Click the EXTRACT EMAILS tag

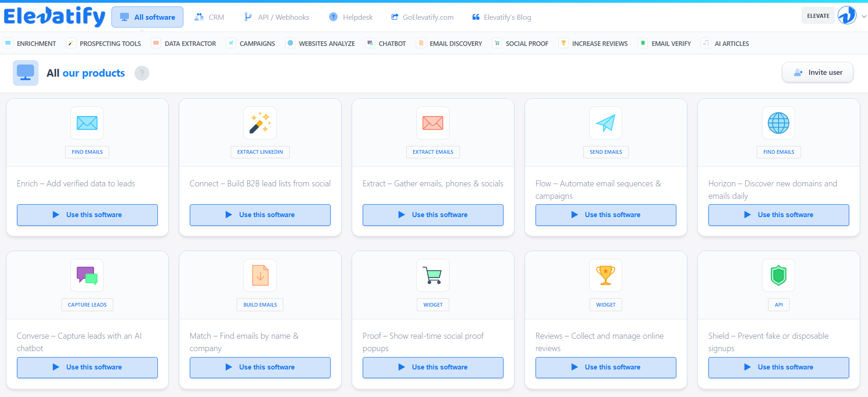[433, 152]
